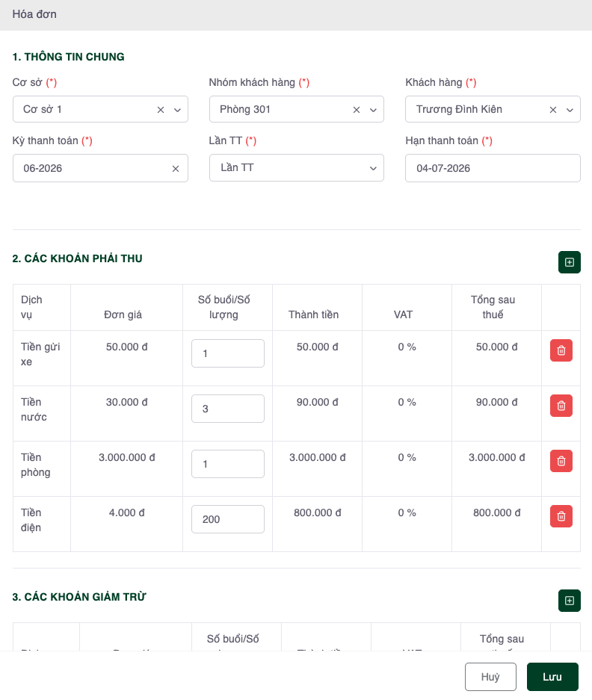Select the Hóa đơn header title
This screenshot has width=592, height=700.
coord(34,14)
